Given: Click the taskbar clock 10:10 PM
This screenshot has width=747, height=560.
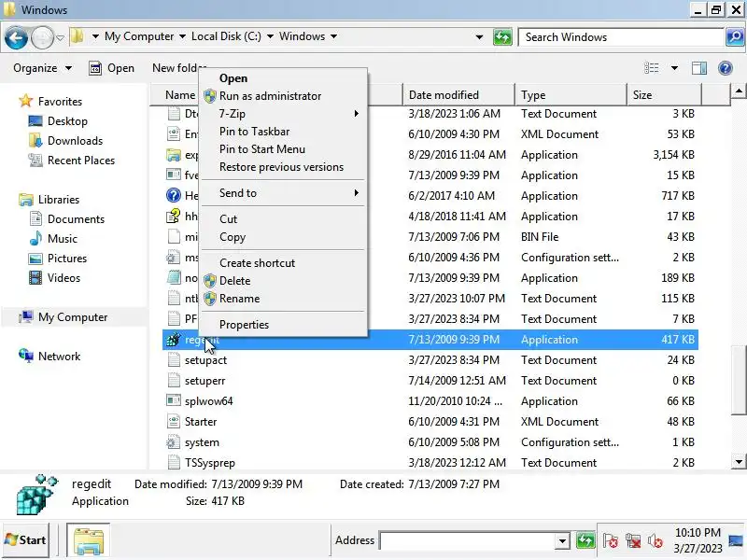Looking at the screenshot, I should [x=698, y=532].
